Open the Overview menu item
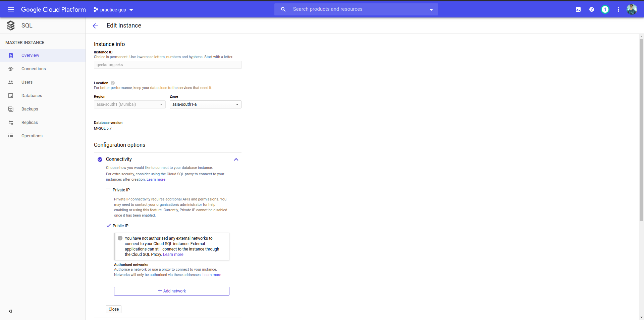Image resolution: width=644 pixels, height=320 pixels. [43, 55]
